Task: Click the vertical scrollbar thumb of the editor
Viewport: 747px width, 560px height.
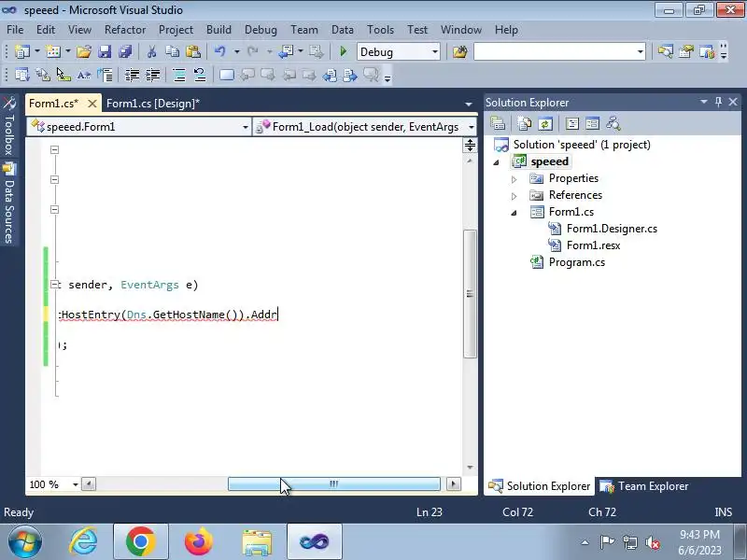Action: (x=470, y=294)
